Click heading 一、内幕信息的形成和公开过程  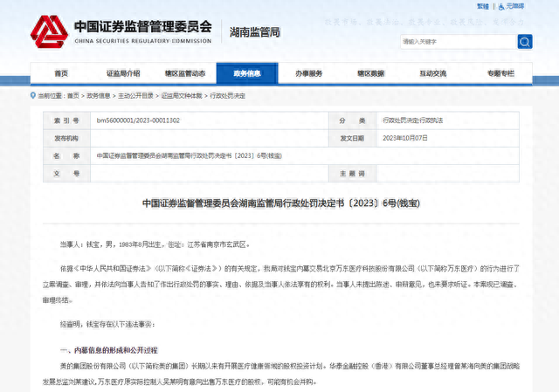tap(108, 350)
